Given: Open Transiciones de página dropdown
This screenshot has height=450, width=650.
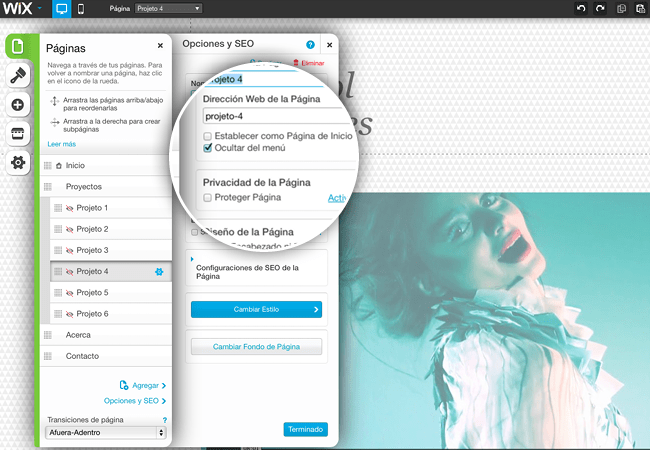Looking at the screenshot, I should pos(105,433).
